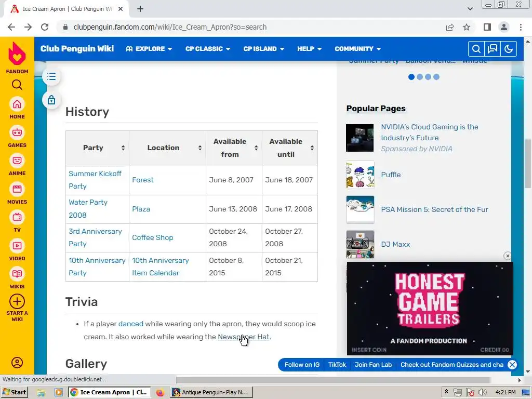
Task: Share this page icon in address bar
Action: [450, 27]
